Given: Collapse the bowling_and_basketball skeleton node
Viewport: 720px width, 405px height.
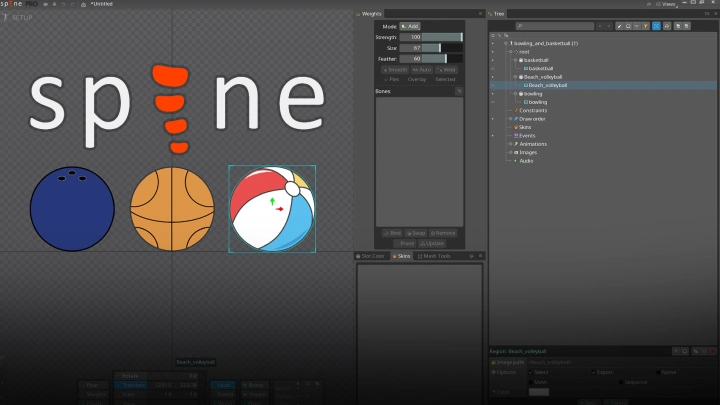Looking at the screenshot, I should pyautogui.click(x=506, y=44).
